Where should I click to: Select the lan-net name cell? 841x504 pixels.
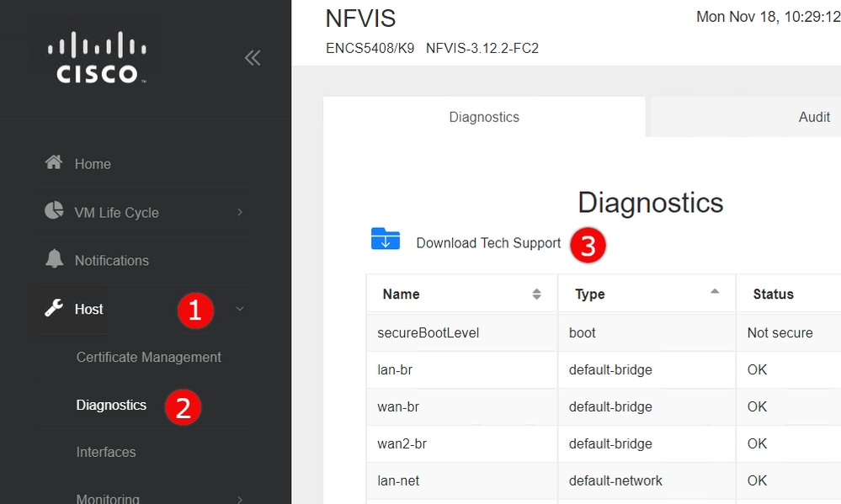pyautogui.click(x=462, y=481)
